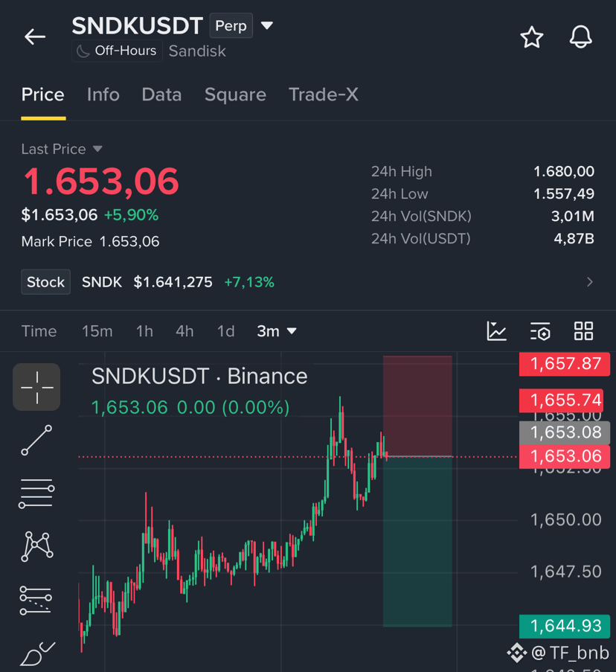The width and height of the screenshot is (616, 672).
Task: Click the large 1.653,06 last price
Action: point(101,182)
